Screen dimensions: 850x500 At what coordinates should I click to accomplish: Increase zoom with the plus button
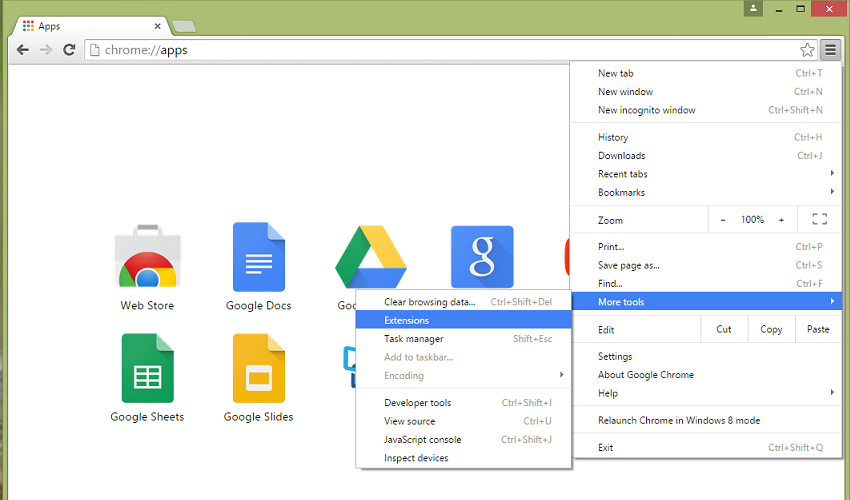781,220
